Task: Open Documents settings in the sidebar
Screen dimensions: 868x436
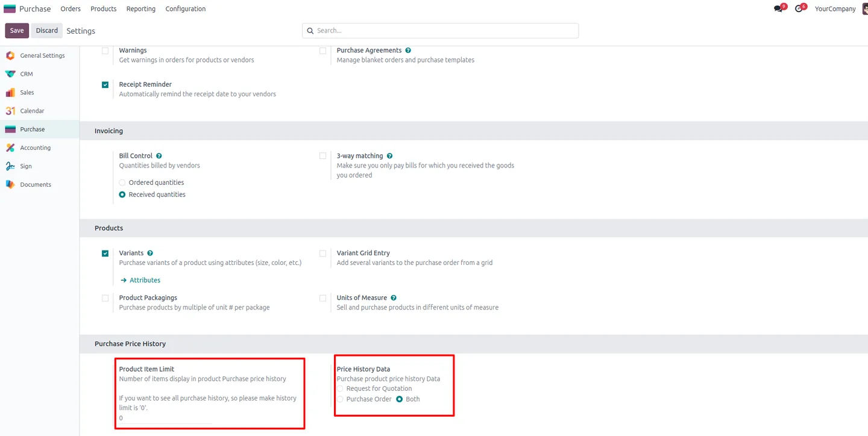Action: click(40, 185)
